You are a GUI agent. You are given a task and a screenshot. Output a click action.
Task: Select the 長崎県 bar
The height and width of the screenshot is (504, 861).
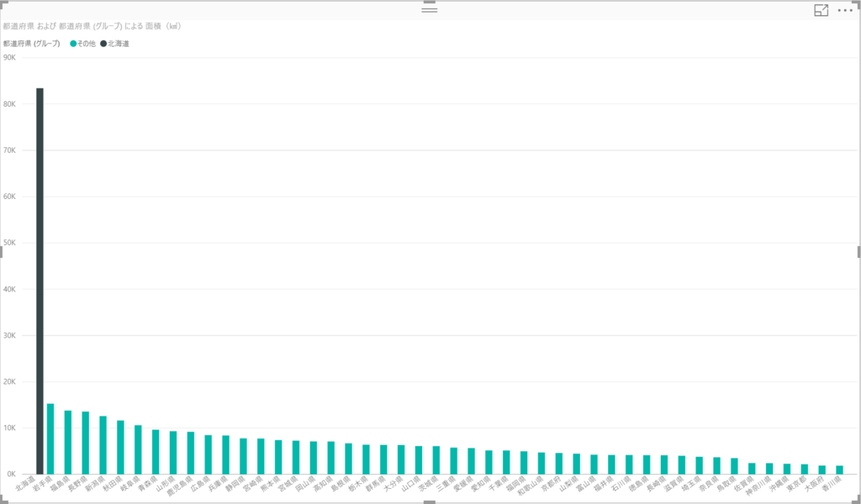[664, 465]
